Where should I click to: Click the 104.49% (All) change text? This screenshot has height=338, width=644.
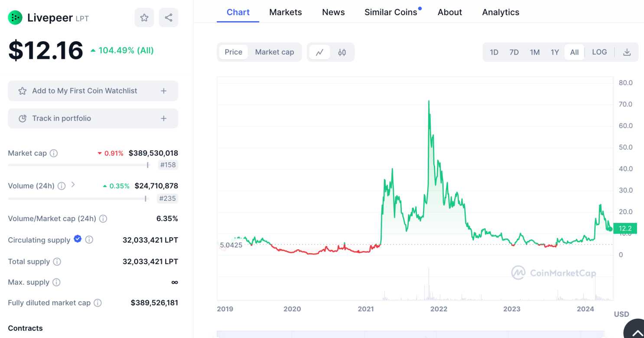(122, 50)
